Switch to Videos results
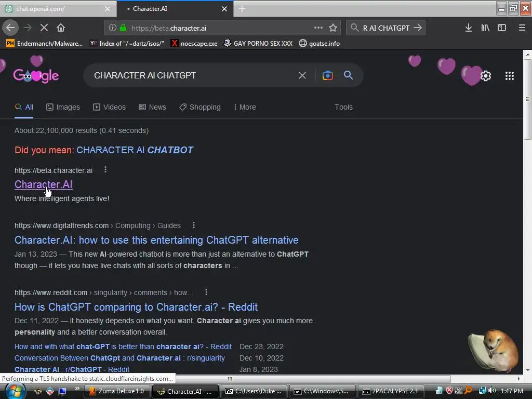The image size is (532, 399). click(x=109, y=107)
